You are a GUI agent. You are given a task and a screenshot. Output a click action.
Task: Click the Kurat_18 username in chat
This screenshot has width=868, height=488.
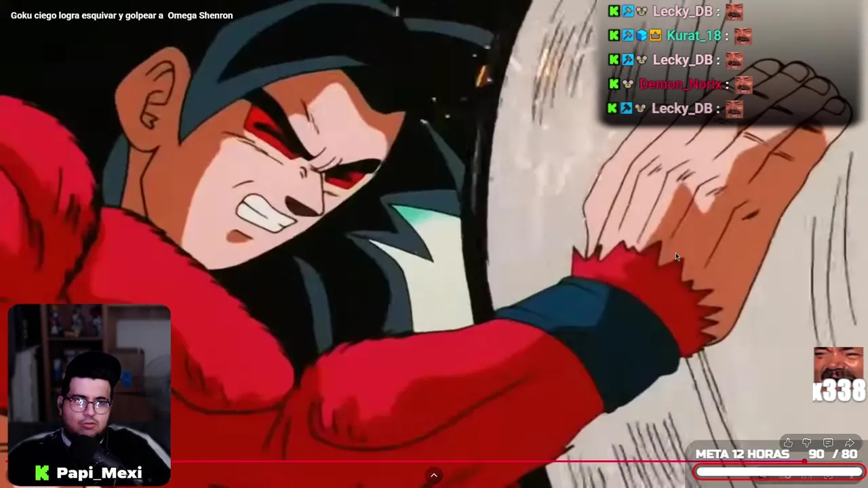(693, 35)
